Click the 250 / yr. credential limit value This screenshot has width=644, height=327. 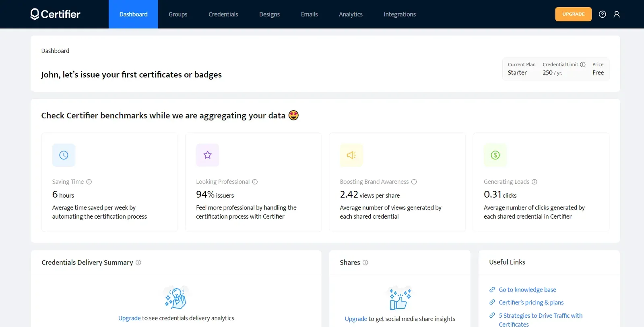pos(552,73)
